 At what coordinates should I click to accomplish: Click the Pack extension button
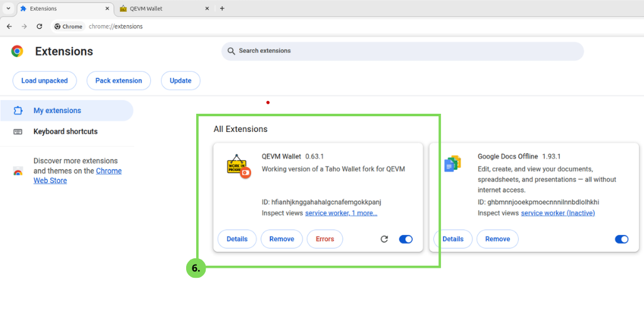[119, 80]
